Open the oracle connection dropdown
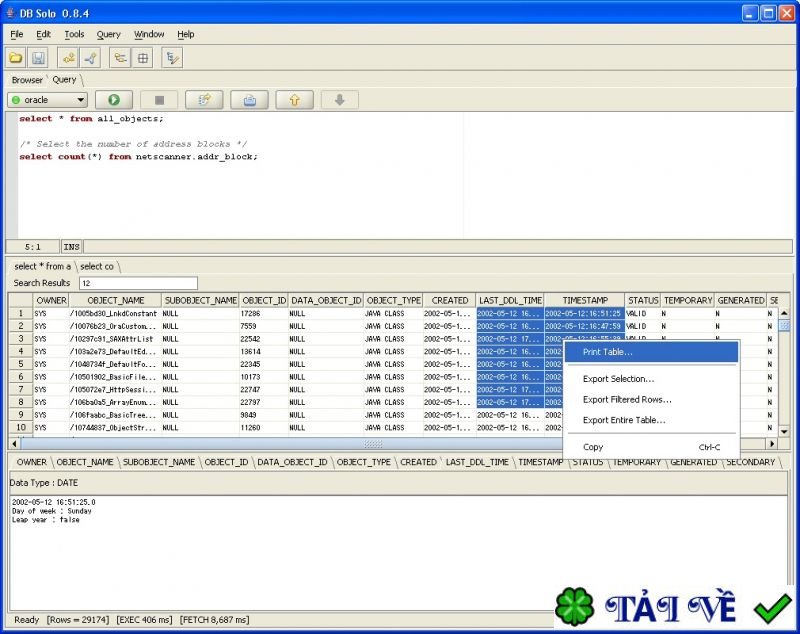Screen dimensions: 800x634 (x=47, y=100)
